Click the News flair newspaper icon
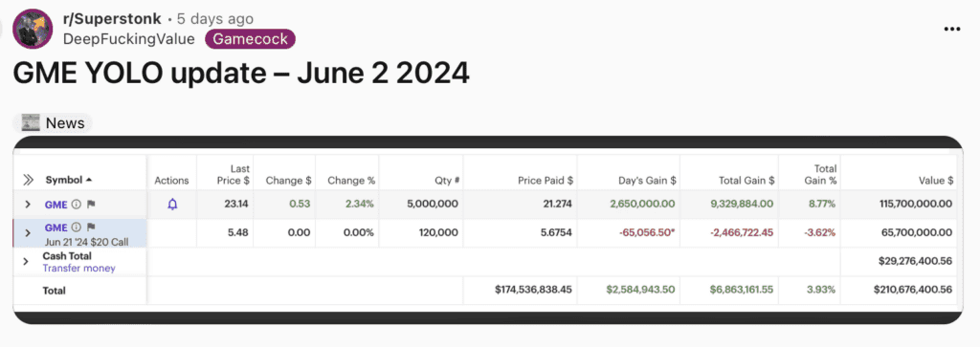Screen dimensions: 980x347 pos(30,123)
